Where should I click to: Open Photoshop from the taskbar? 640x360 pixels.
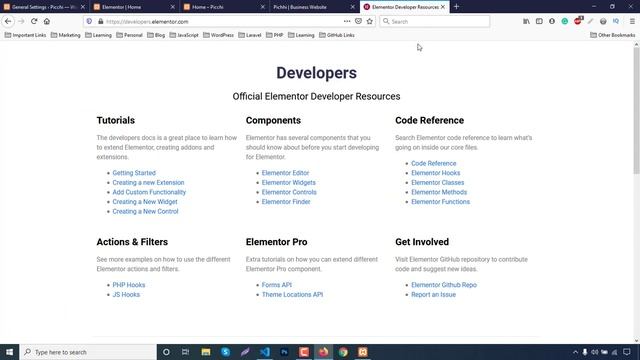click(284, 352)
